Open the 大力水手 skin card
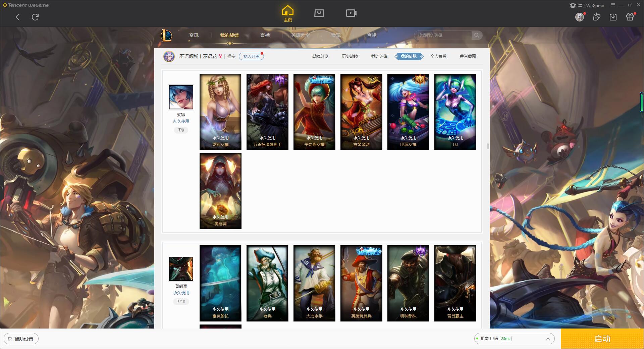Viewport: 644px width, 349px height. coord(314,283)
